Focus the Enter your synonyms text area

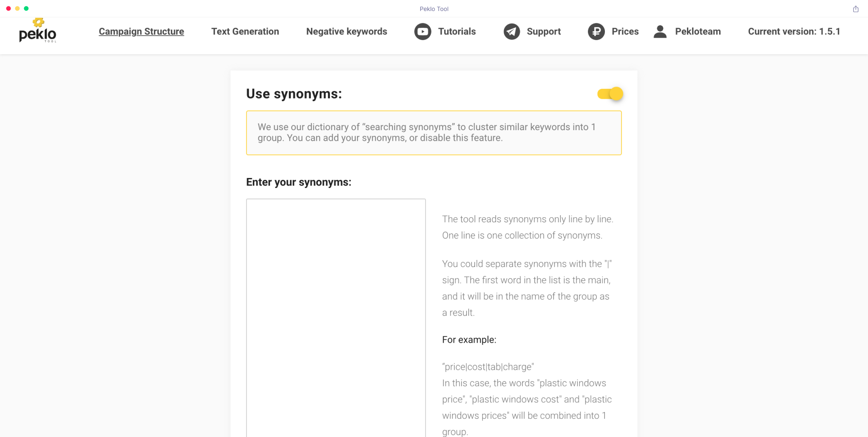coord(336,317)
